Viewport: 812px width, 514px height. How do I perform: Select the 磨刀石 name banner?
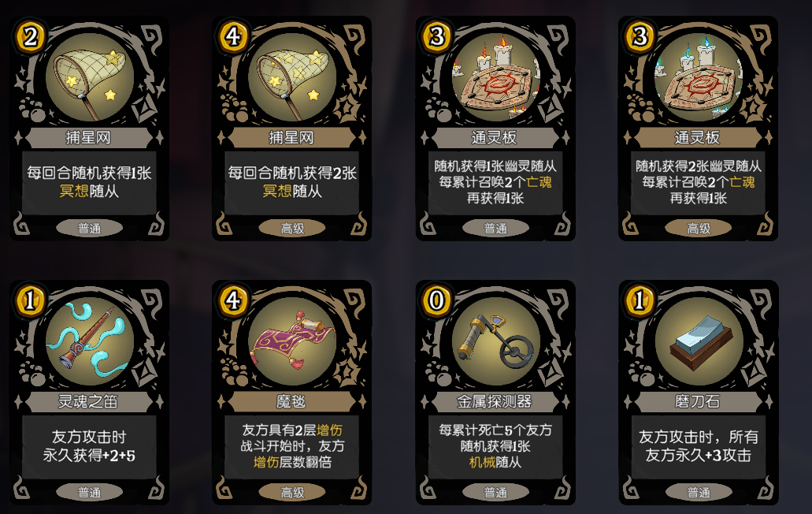click(x=697, y=401)
